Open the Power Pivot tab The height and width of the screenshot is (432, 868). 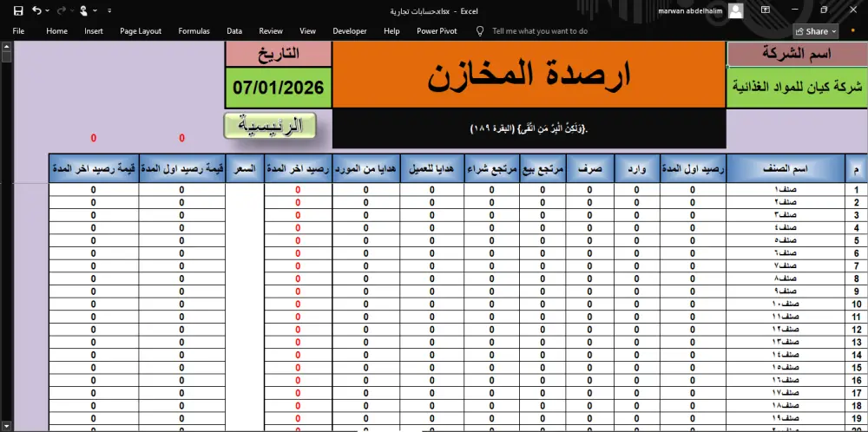click(x=437, y=31)
